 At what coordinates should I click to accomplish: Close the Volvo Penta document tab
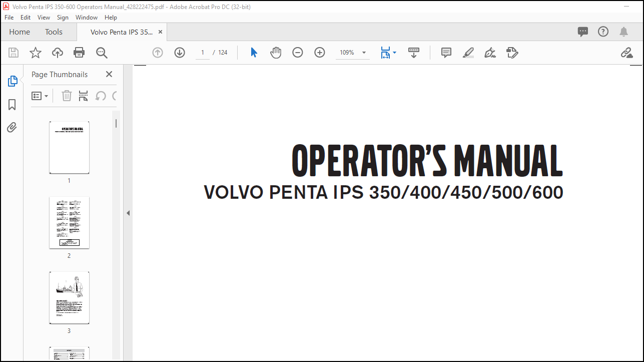click(x=160, y=32)
